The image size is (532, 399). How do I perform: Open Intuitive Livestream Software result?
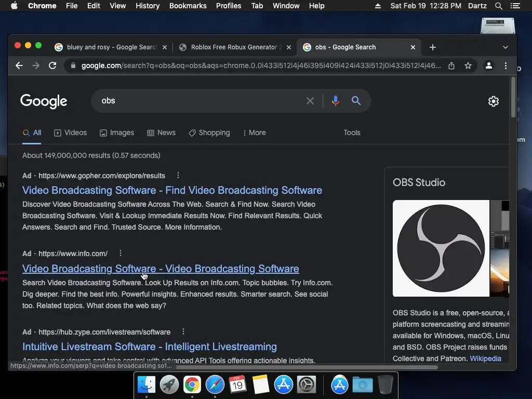coord(150,347)
